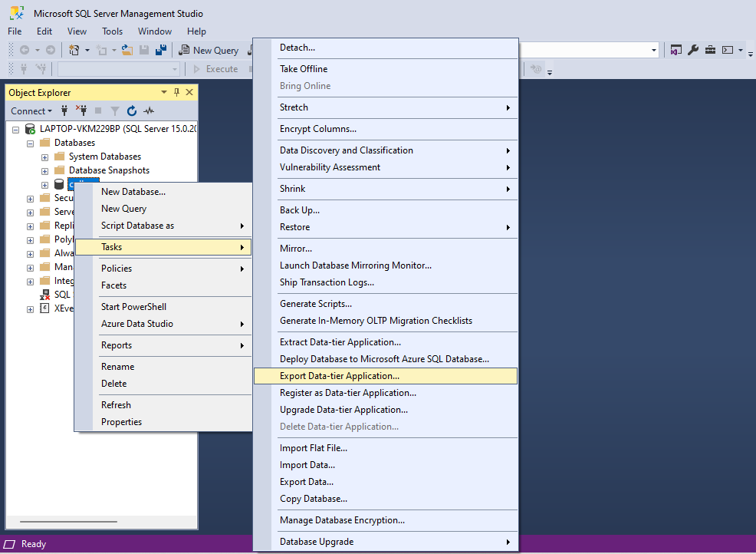This screenshot has height=554, width=756.
Task: Open the Database Upgrade submenu
Action: (x=385, y=542)
